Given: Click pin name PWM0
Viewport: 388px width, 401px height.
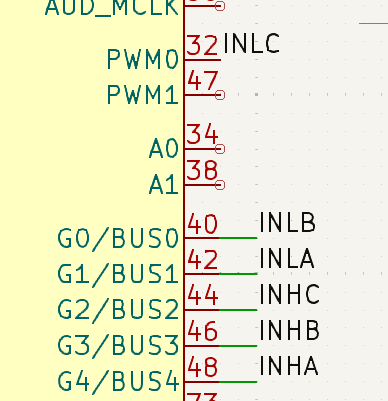Looking at the screenshot, I should click(x=143, y=60).
